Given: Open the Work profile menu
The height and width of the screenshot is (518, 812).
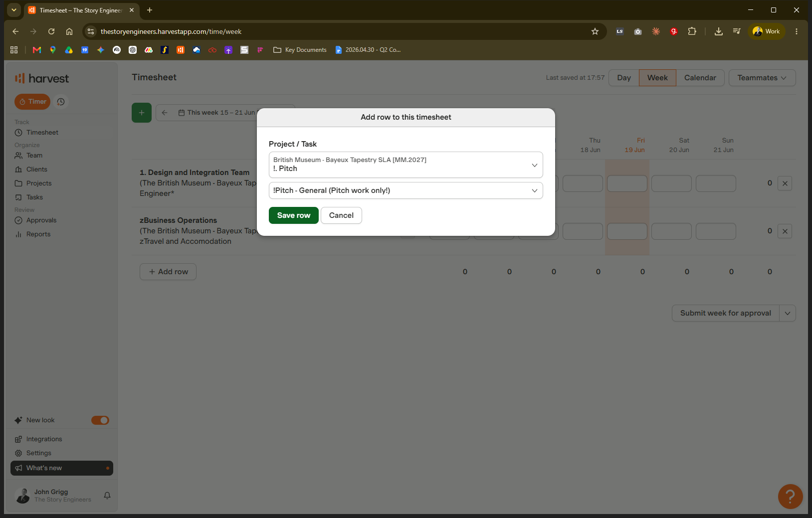Looking at the screenshot, I should (x=767, y=31).
